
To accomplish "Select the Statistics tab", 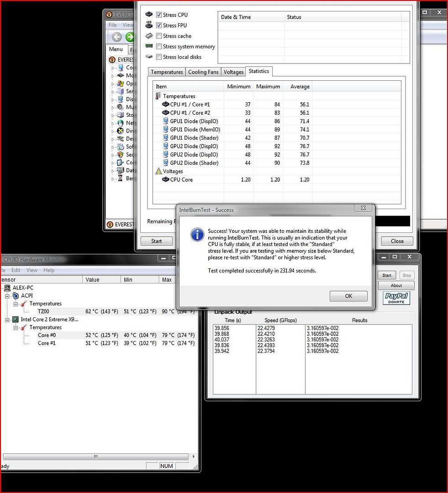I will [x=259, y=71].
